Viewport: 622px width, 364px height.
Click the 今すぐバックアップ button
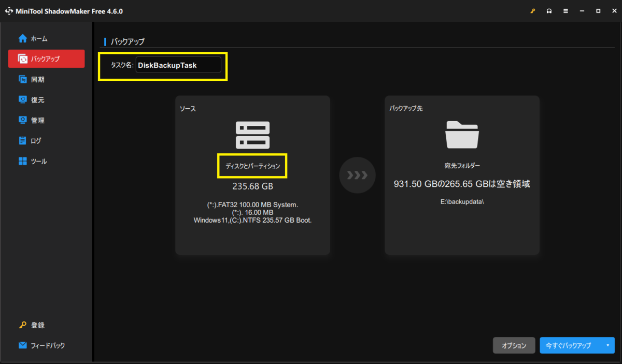coord(570,345)
